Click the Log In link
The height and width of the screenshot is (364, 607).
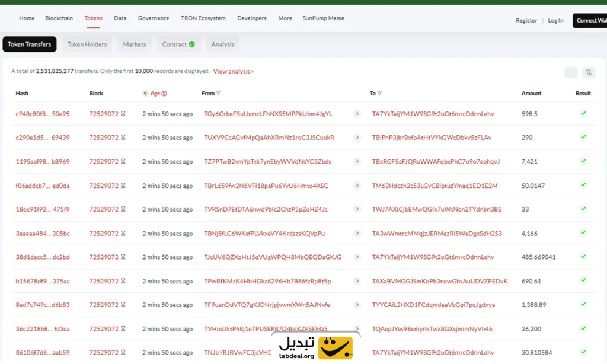point(555,21)
